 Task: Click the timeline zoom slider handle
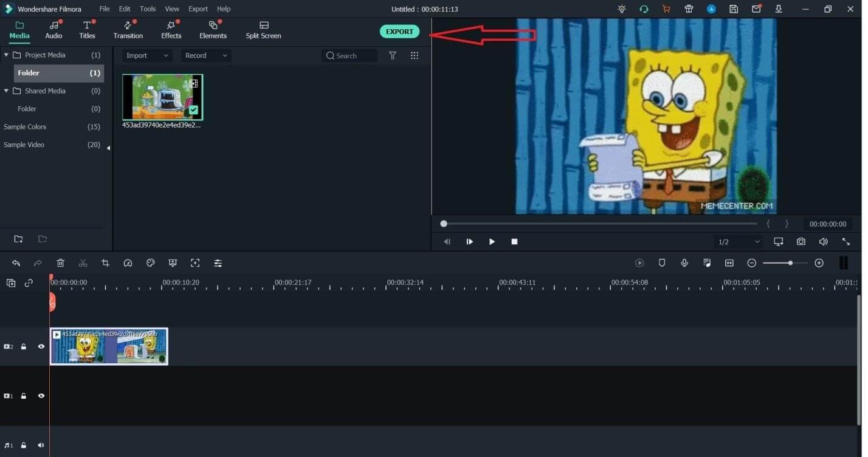coord(790,263)
